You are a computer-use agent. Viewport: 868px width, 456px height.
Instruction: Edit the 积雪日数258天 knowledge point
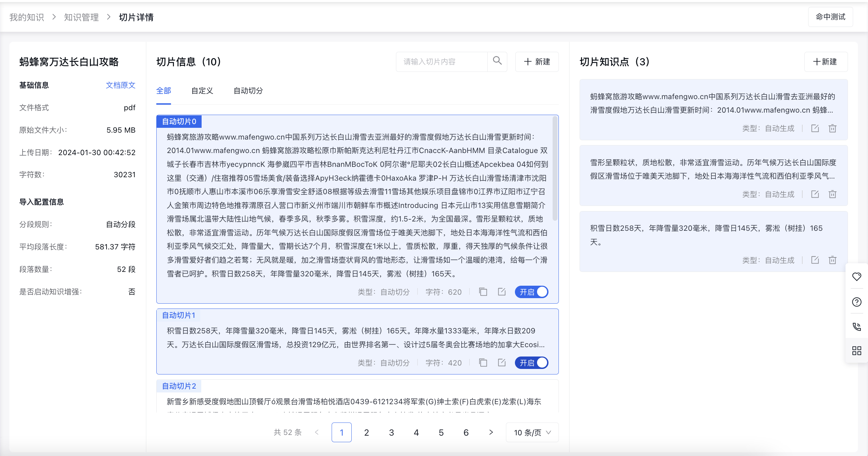click(x=815, y=260)
